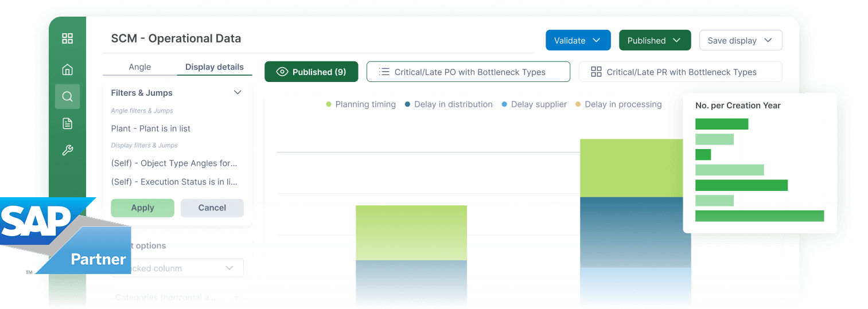Select the Search icon in sidebar
The height and width of the screenshot is (309, 868).
pos(67,96)
